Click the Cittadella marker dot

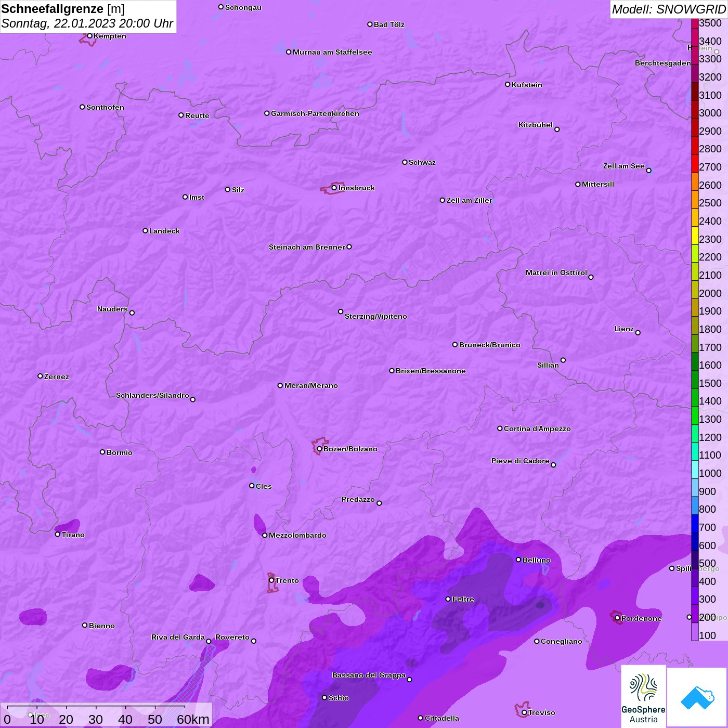click(421, 718)
